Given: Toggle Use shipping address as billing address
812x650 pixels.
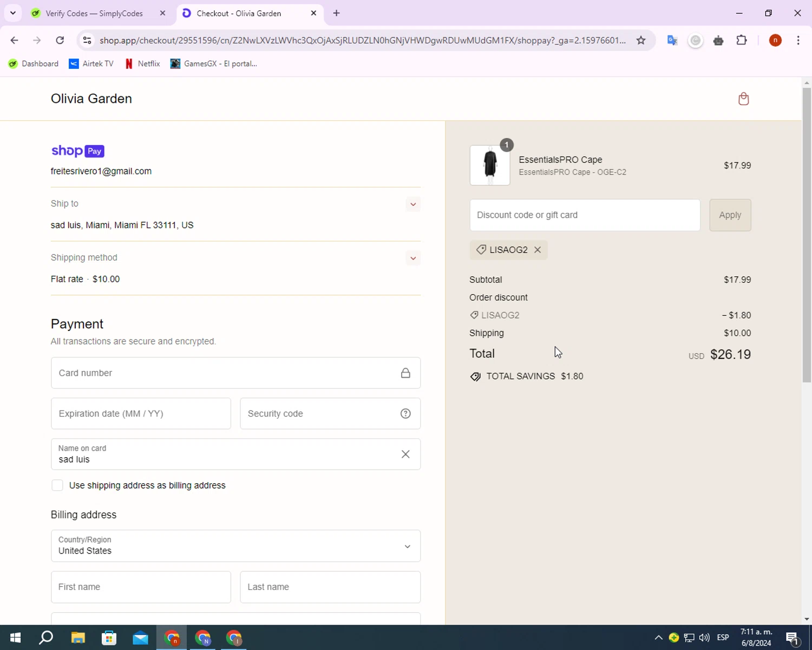Looking at the screenshot, I should pyautogui.click(x=57, y=485).
